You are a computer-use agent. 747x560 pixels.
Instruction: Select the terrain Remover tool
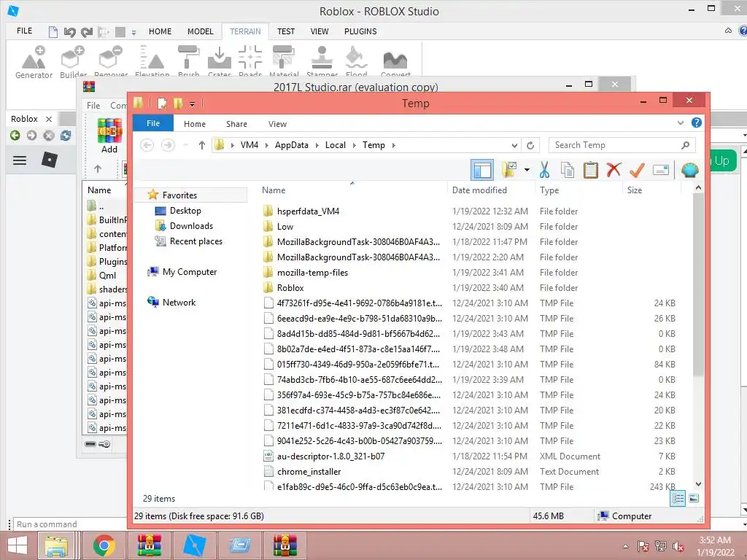(111, 62)
